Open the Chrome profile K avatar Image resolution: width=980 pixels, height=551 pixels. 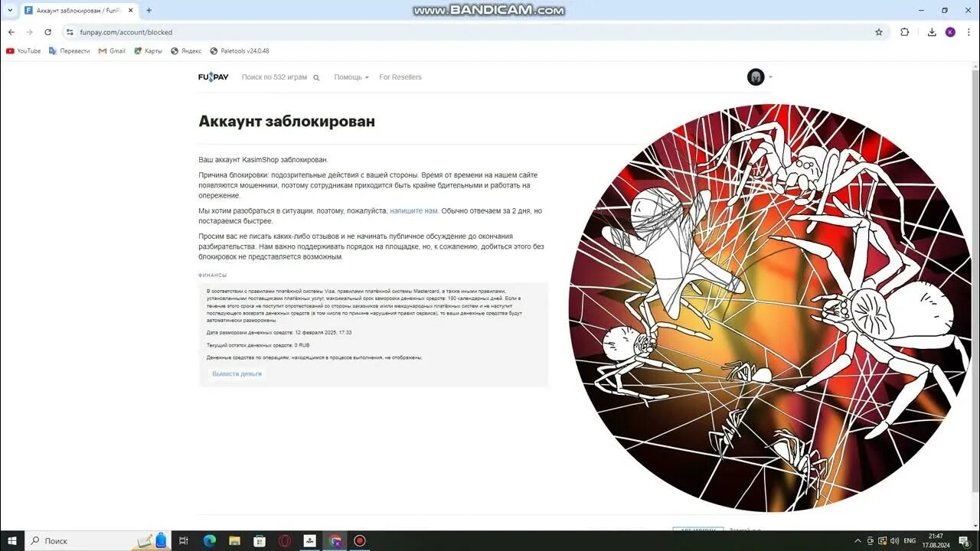[x=950, y=32]
